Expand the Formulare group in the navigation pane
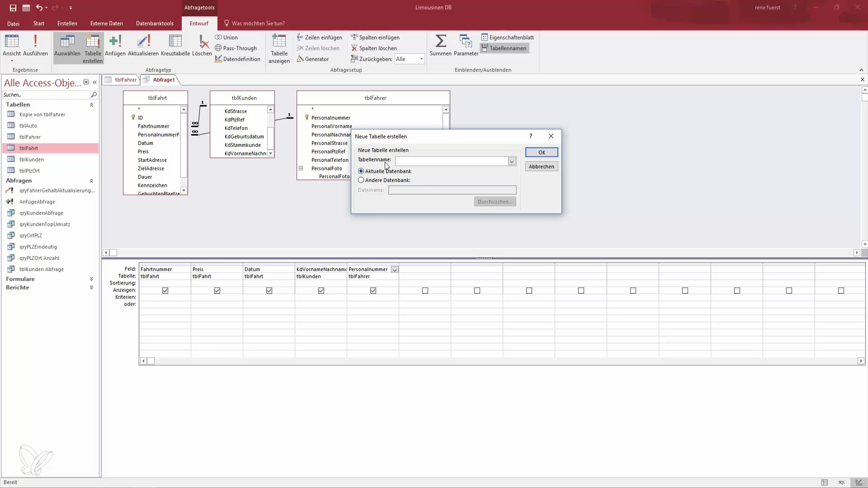 [91, 279]
